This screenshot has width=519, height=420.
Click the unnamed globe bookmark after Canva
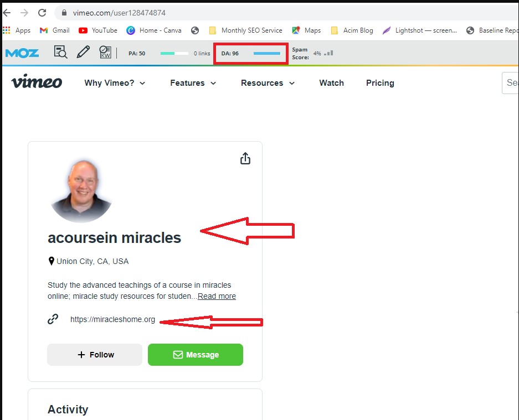[x=195, y=31]
